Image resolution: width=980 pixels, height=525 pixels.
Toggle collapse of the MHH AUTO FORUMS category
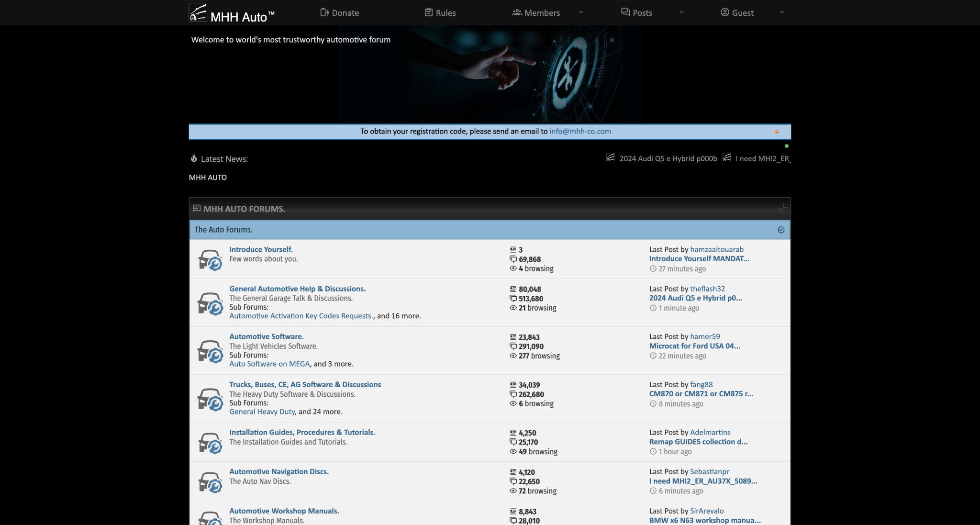782,208
